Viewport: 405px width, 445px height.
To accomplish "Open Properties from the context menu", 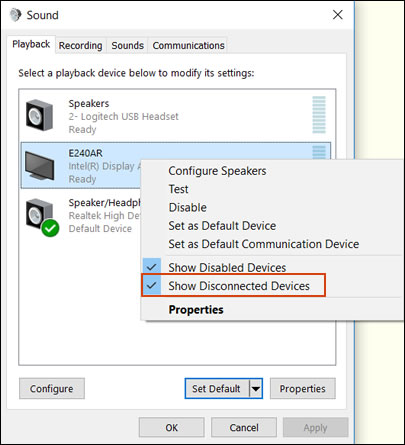I will tap(196, 309).
